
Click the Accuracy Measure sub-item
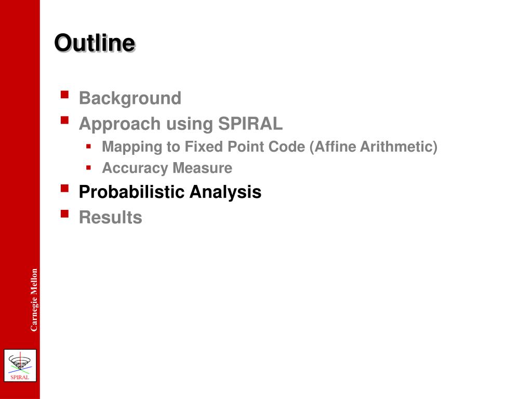(167, 168)
